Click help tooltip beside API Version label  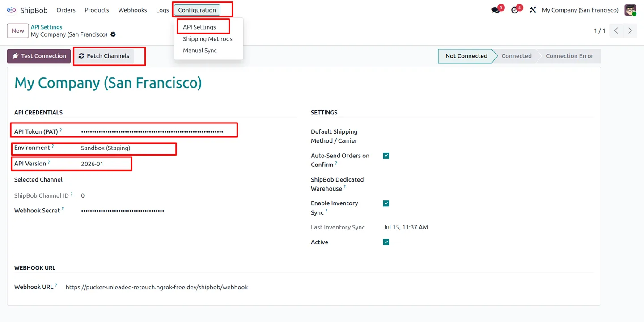(x=49, y=162)
